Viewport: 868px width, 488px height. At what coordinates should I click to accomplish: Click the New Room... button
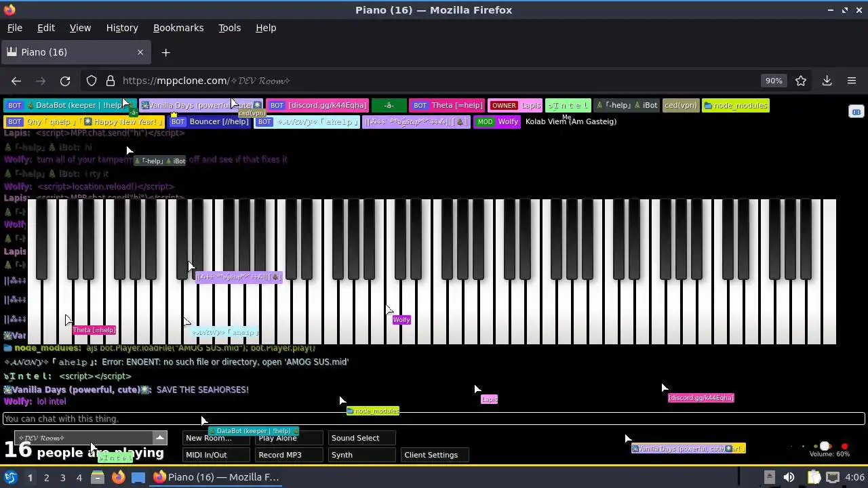[216, 438]
